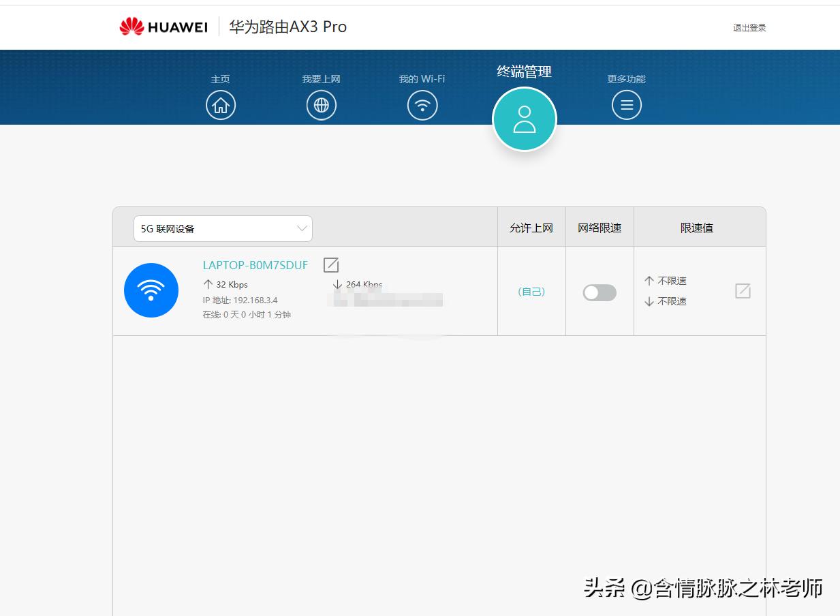This screenshot has height=616, width=840.
Task: Click the HUAWEI logo
Action: pos(164,27)
